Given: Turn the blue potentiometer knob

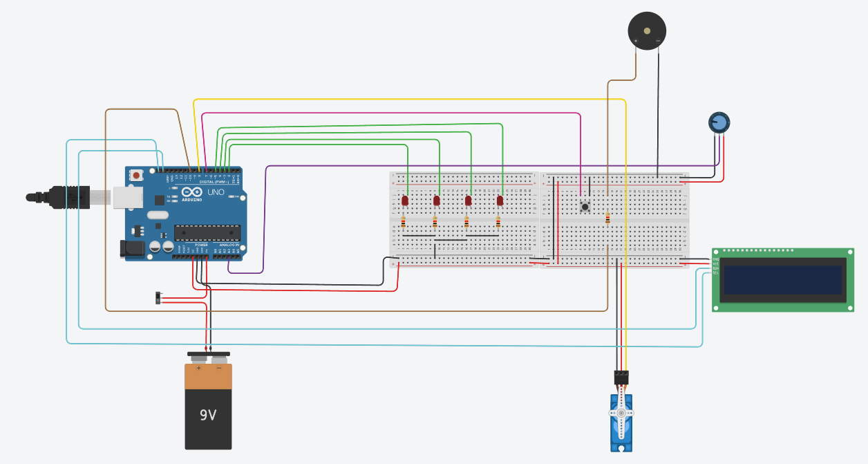Looking at the screenshot, I should pos(719,123).
